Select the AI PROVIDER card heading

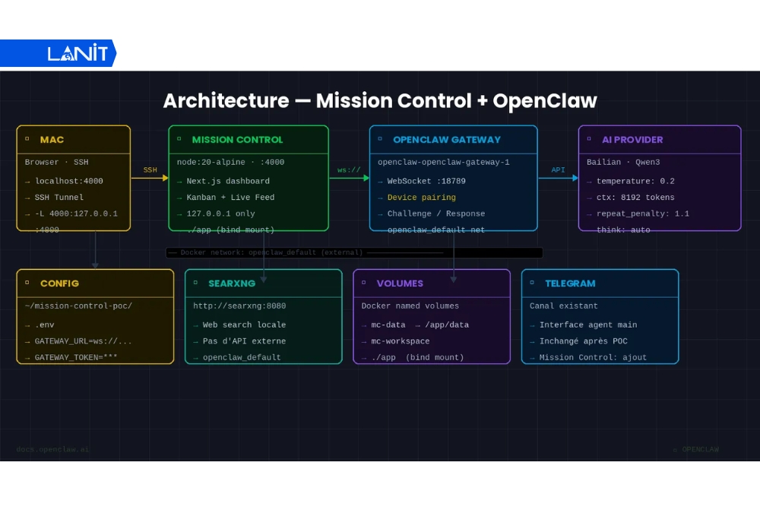[632, 140]
